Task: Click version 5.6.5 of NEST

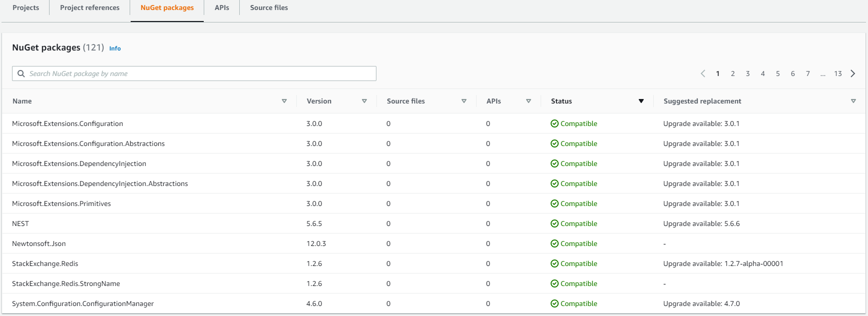Action: pyautogui.click(x=314, y=223)
